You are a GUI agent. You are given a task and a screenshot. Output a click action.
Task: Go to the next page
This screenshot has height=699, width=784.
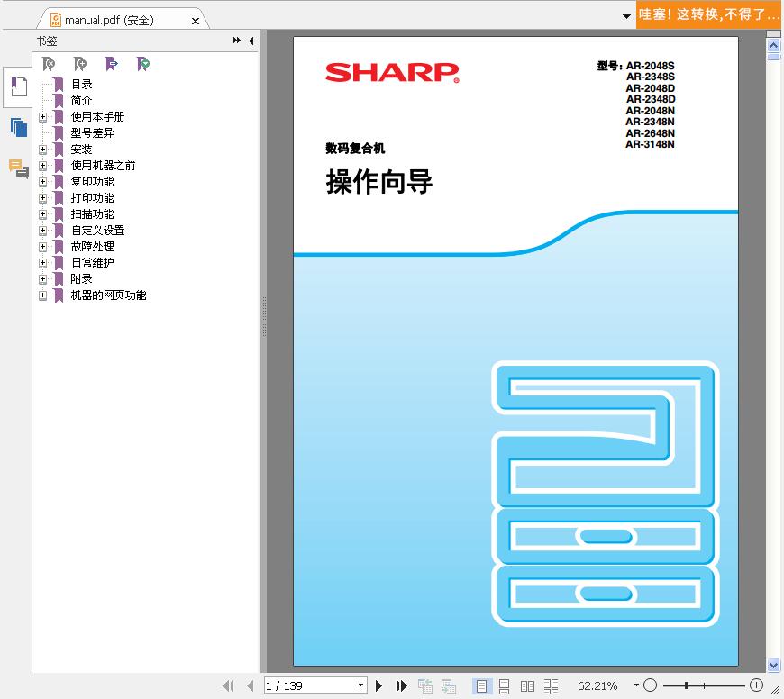(378, 686)
